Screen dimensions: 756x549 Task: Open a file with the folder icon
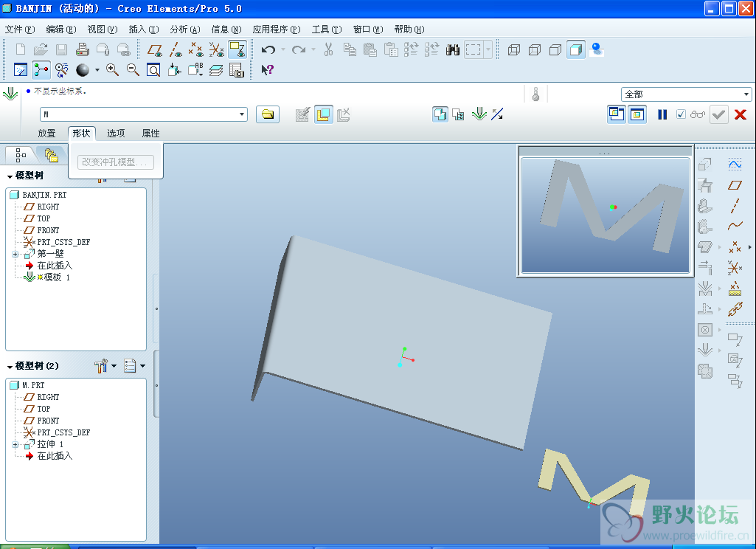coord(41,49)
